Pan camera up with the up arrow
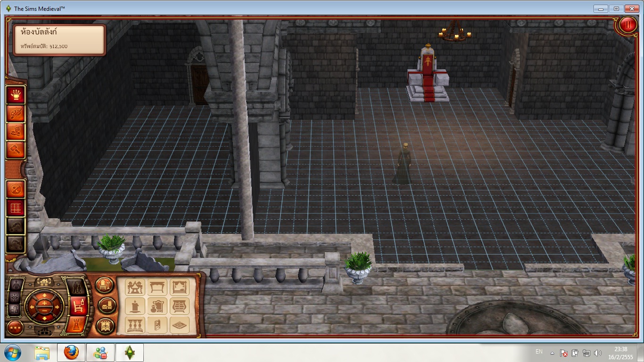 [x=44, y=296]
